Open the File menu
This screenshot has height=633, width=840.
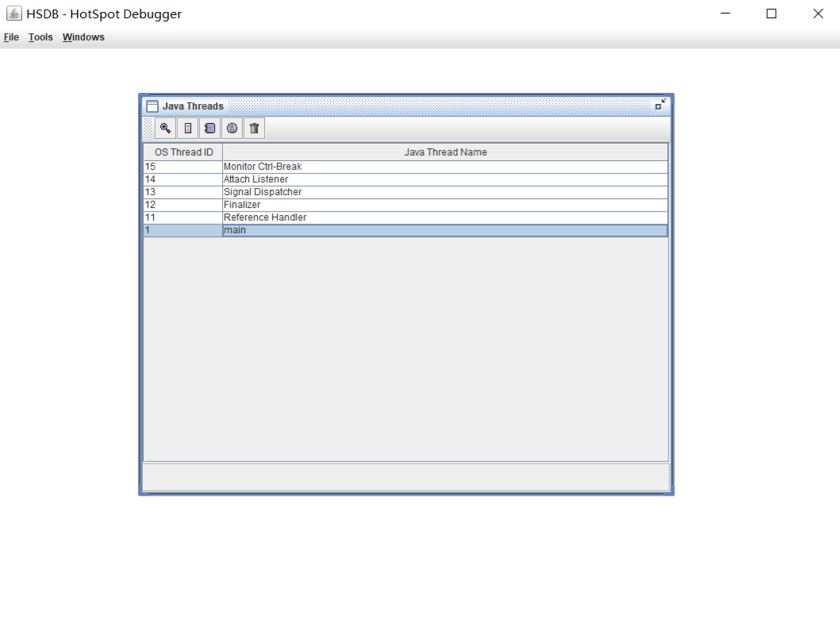click(x=11, y=37)
